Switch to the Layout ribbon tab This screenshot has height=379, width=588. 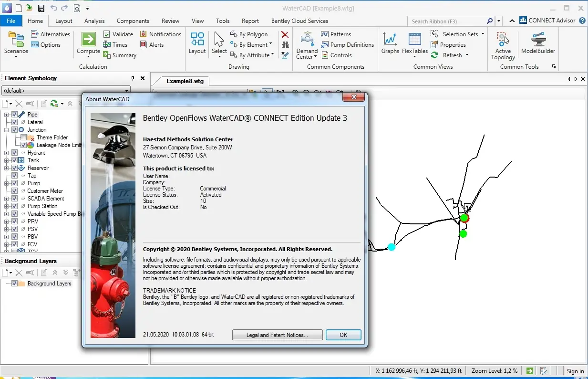tap(63, 21)
